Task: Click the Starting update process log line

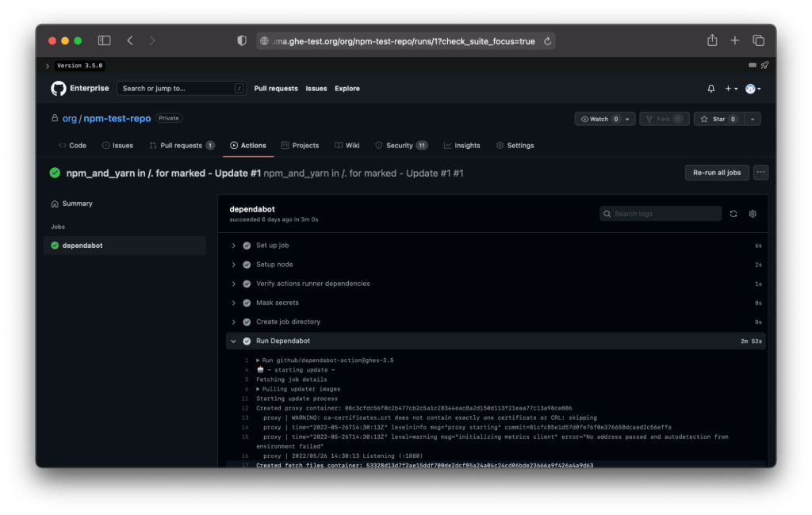Action: 297,399
